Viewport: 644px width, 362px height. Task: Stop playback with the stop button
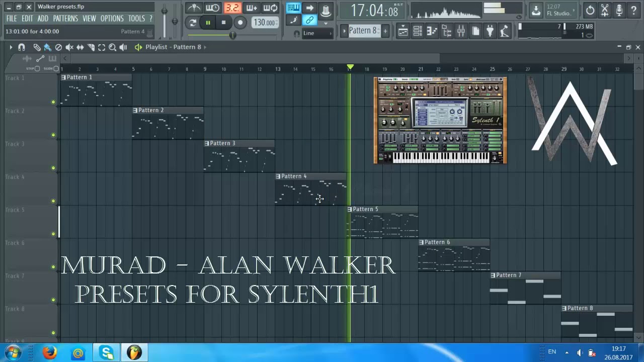(223, 22)
